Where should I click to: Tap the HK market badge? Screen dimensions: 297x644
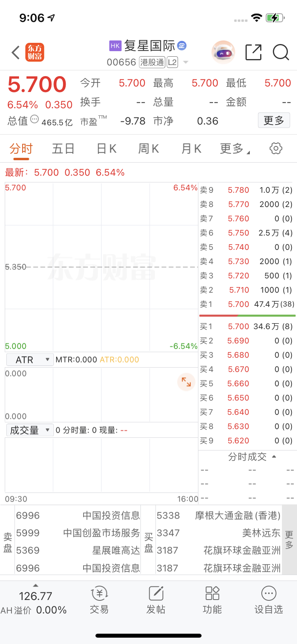[x=115, y=46]
